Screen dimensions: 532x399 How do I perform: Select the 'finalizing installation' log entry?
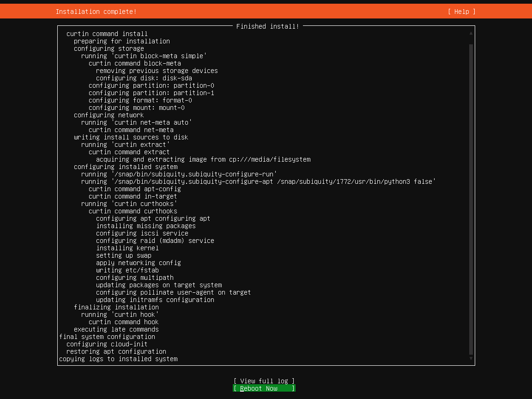point(116,307)
